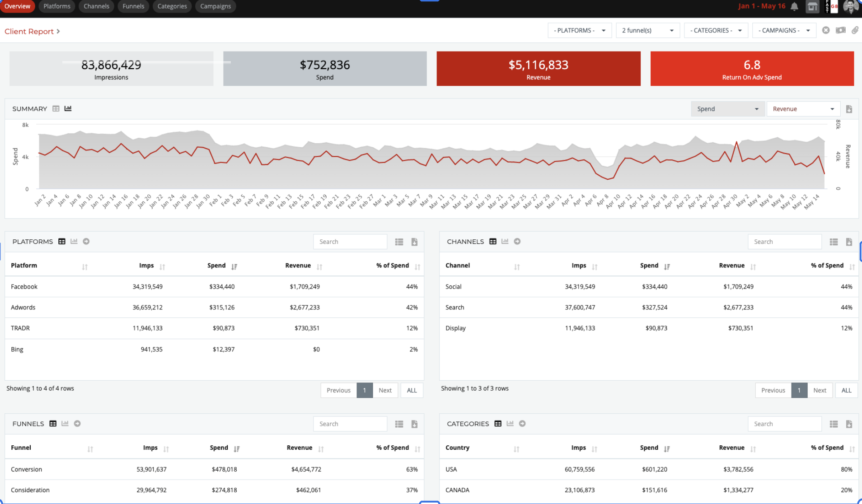Open the user profile avatar

coord(851,6)
